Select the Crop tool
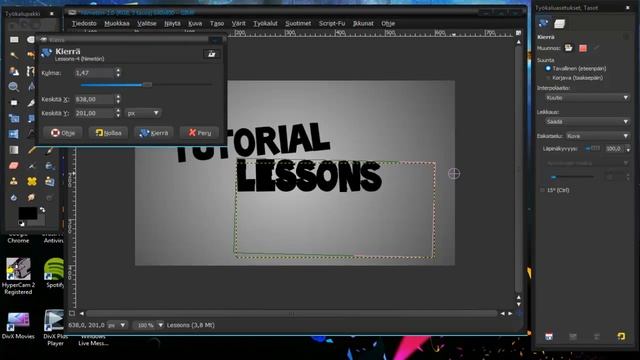 coord(31,102)
